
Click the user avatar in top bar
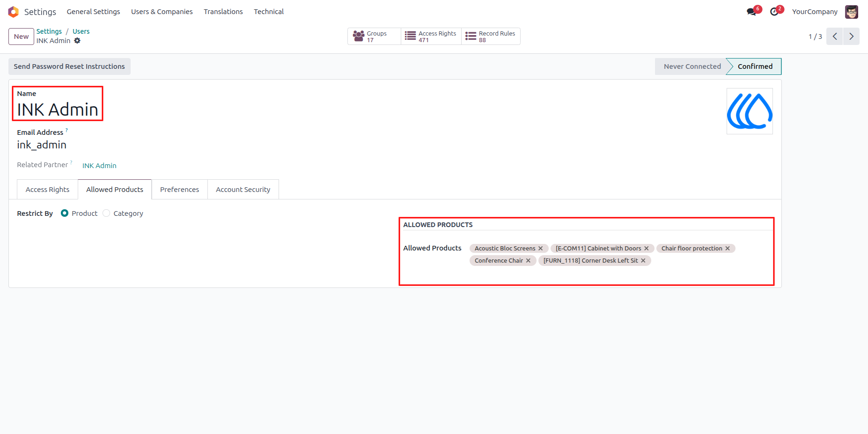851,12
